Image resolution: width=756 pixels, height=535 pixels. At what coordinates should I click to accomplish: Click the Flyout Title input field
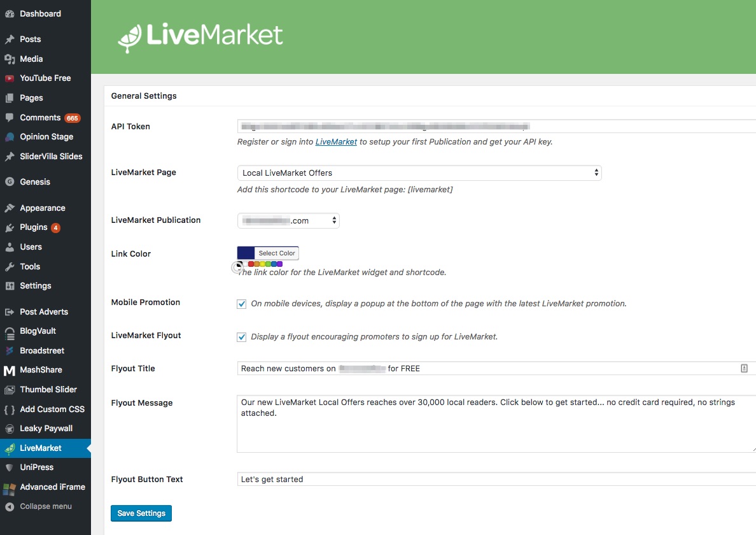tap(496, 369)
